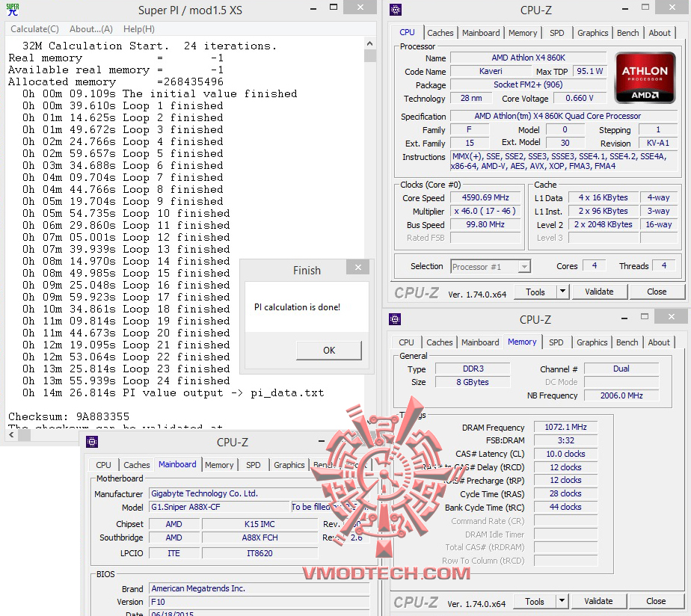
Task: Select Mainboard tab in bottom CPU-Z window
Action: tap(177, 464)
